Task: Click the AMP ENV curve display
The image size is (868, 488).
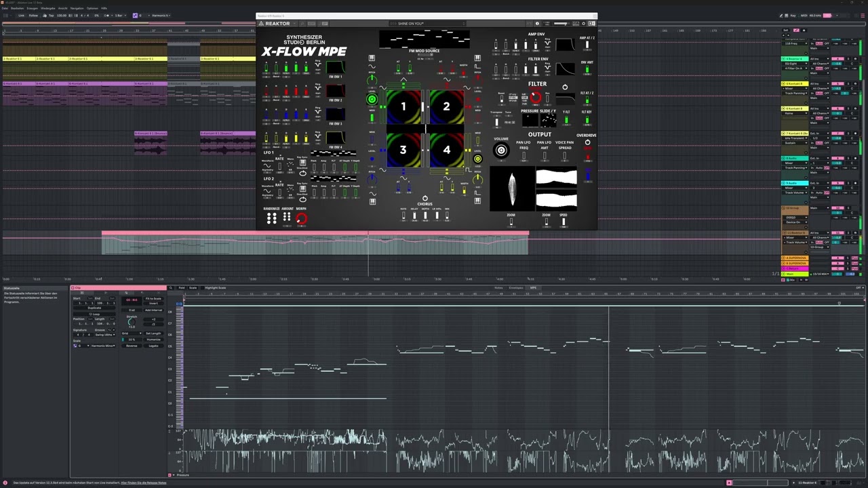Action: pos(565,45)
